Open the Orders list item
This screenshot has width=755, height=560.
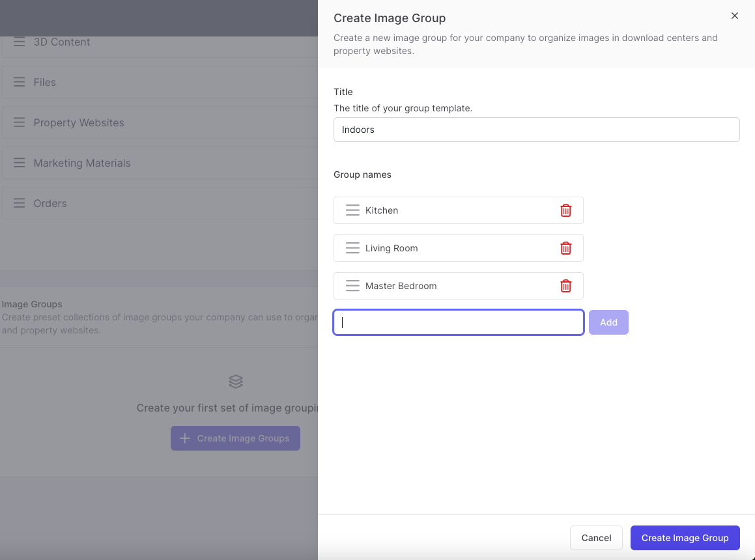(50, 204)
